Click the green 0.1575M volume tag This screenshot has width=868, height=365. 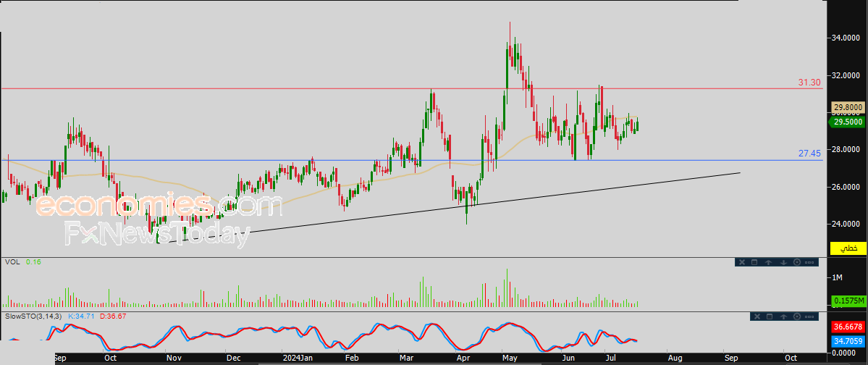(849, 301)
